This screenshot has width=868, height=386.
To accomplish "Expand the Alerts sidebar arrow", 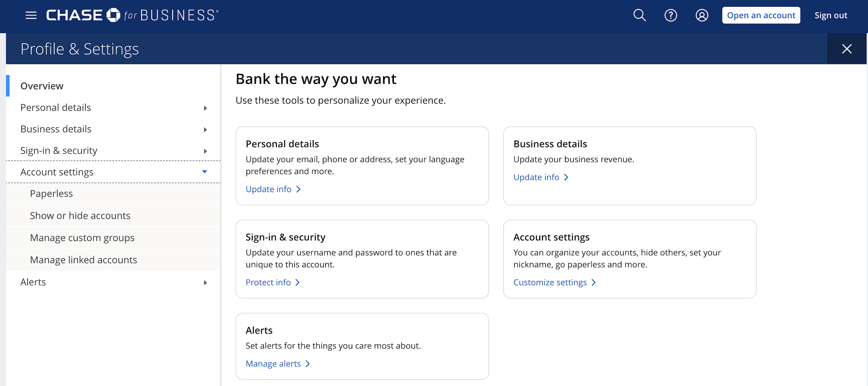I will pos(205,283).
